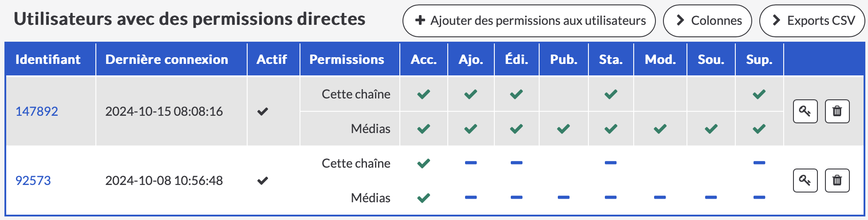
Task: Toggle Médias Pub. checkmark for user 147892
Action: [x=564, y=129]
